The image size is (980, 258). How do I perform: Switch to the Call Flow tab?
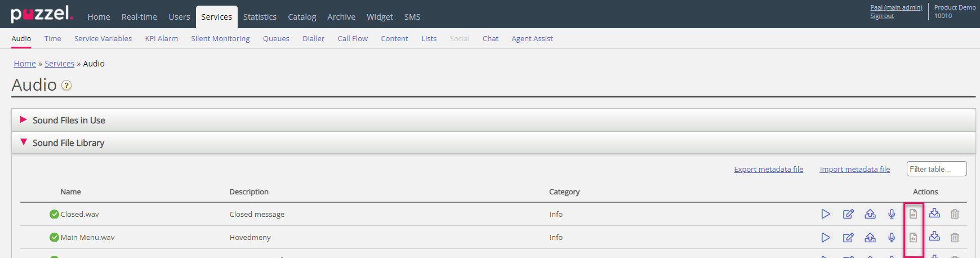[353, 39]
